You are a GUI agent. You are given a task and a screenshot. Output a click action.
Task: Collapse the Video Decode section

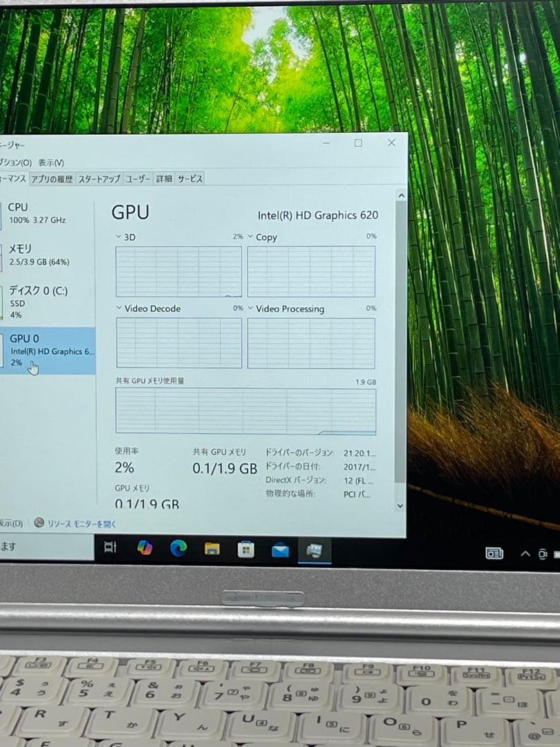[x=120, y=308]
